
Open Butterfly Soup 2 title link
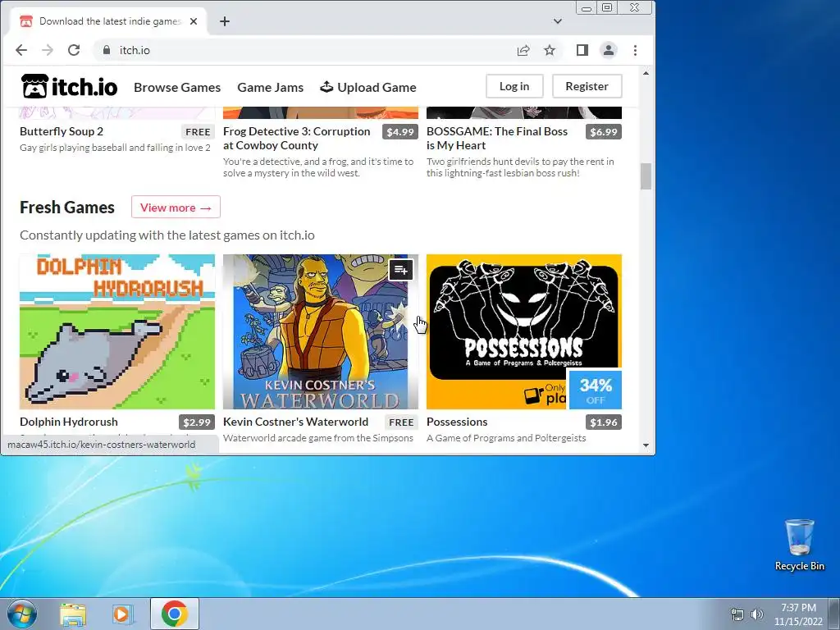coord(62,131)
